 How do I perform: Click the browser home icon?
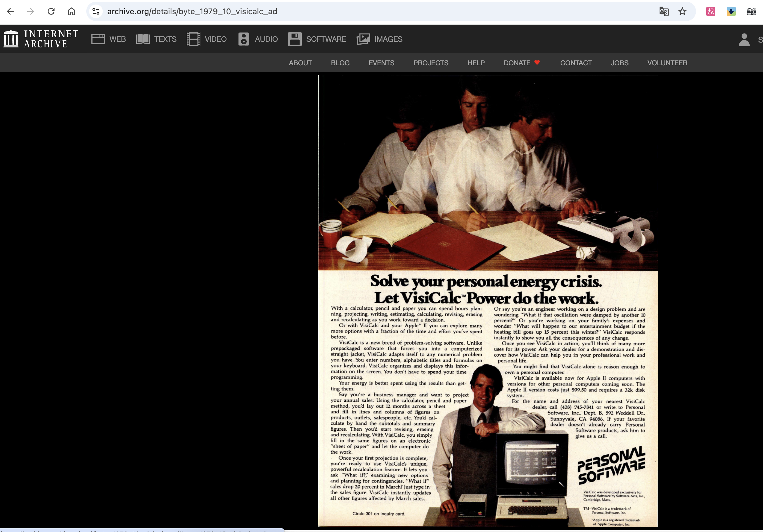[72, 11]
